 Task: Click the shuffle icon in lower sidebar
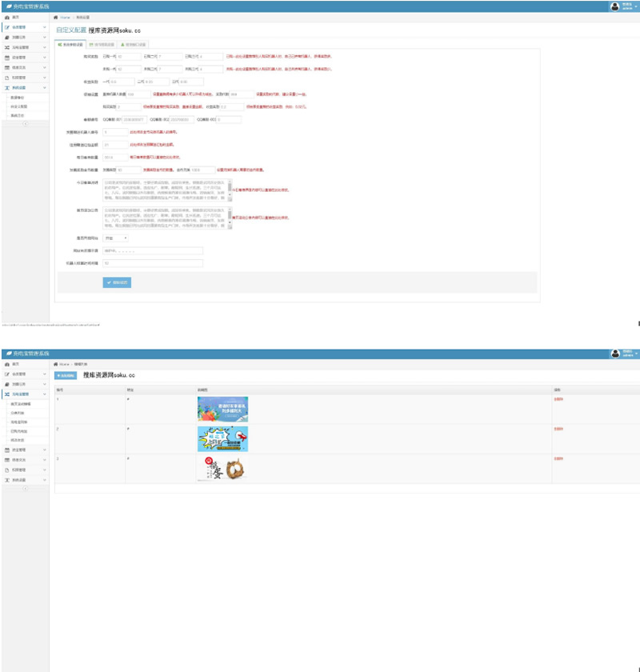coord(7,394)
